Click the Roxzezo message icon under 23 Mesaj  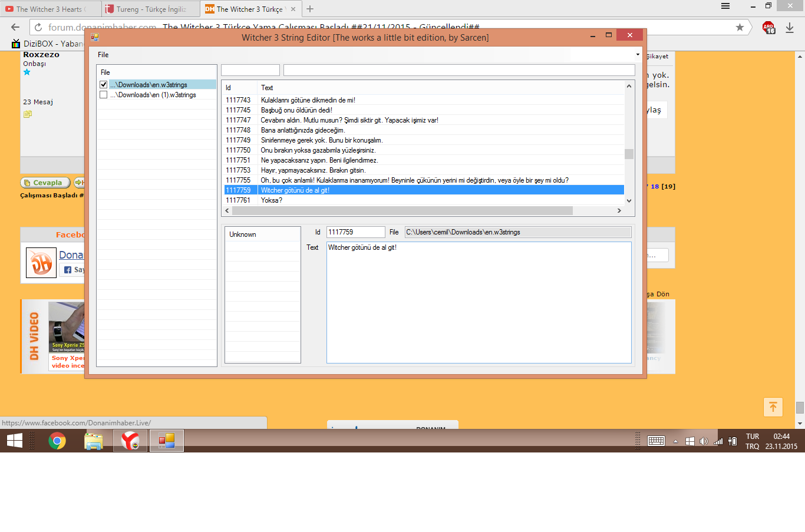(27, 114)
